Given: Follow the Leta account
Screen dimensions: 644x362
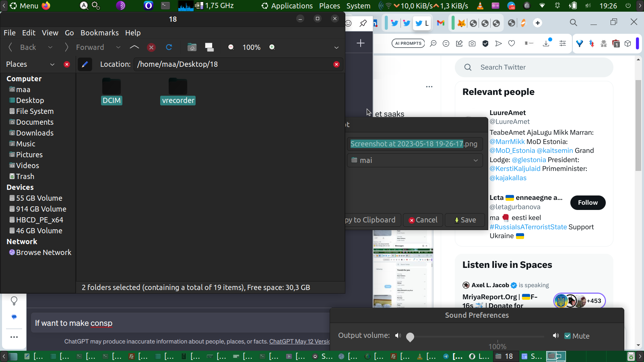Looking at the screenshot, I should [x=588, y=203].
